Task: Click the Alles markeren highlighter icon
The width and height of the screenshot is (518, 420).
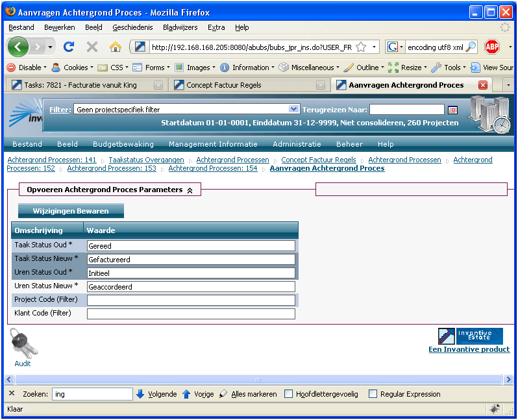Action: coord(223,393)
